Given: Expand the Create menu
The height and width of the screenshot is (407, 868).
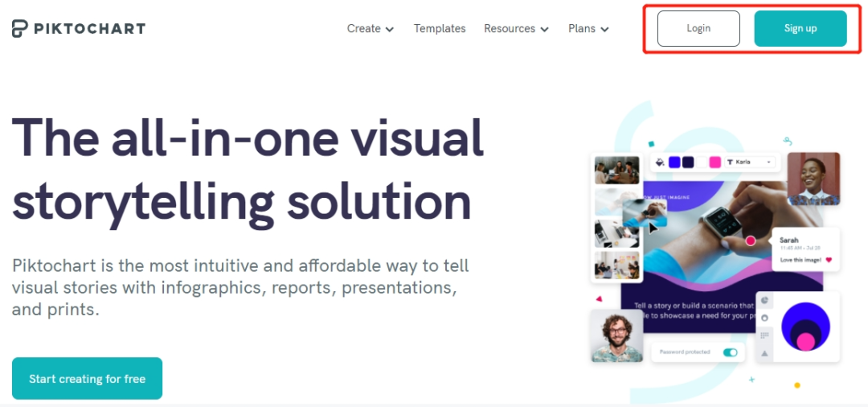Looking at the screenshot, I should tap(370, 29).
